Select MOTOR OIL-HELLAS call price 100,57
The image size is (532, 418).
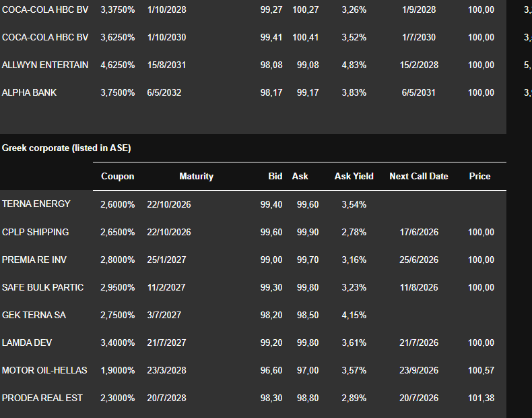[481, 370]
